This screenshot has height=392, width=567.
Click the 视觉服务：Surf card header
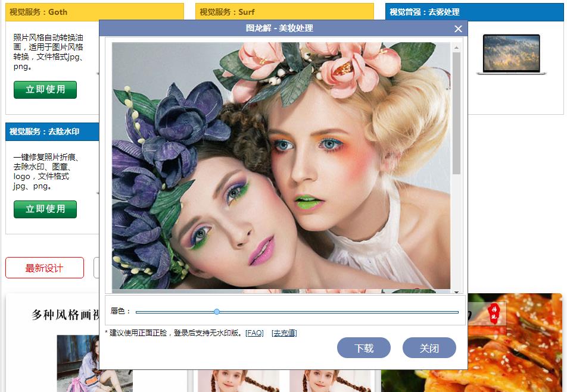(x=284, y=12)
